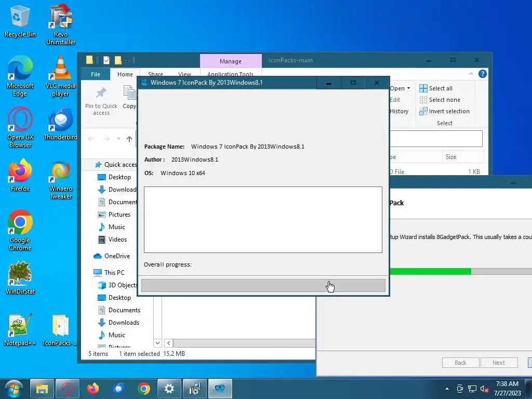
Task: Launch Thunderbird desktop shortcut
Action: 61,124
